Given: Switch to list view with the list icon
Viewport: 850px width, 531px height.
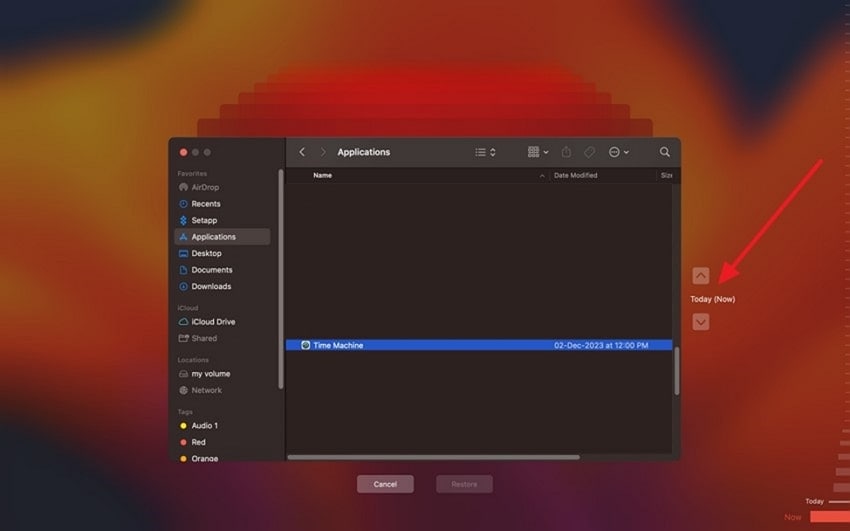Looking at the screenshot, I should coord(480,152).
